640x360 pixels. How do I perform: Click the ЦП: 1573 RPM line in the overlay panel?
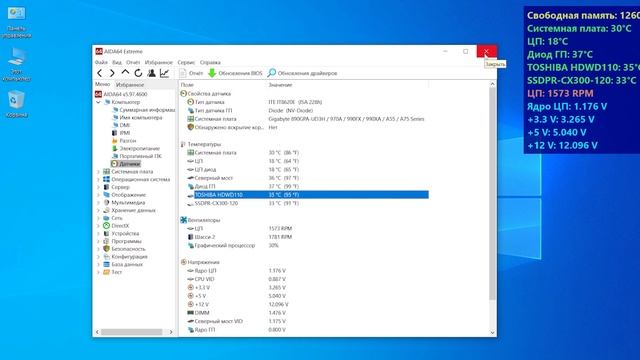pos(560,93)
